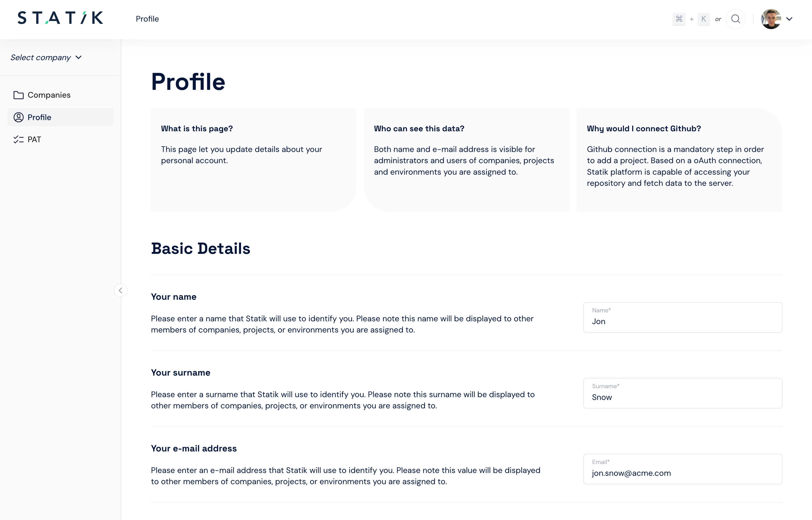Click the K shortcut key icon
The width and height of the screenshot is (812, 520).
coord(704,18)
